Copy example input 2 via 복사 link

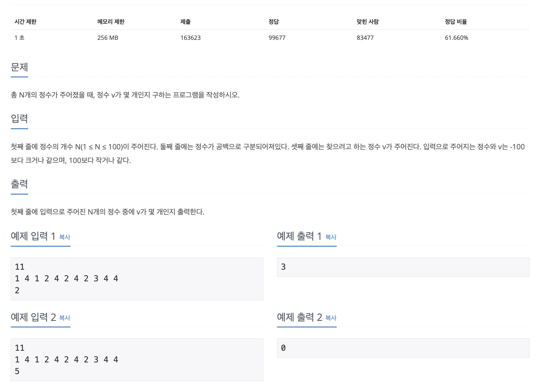coord(65,318)
